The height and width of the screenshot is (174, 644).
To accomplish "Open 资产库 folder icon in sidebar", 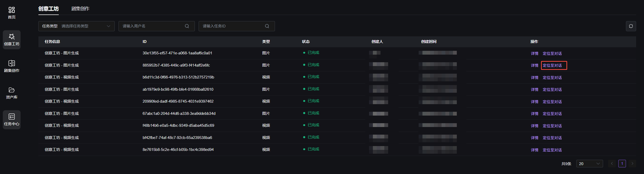I will coord(12,93).
